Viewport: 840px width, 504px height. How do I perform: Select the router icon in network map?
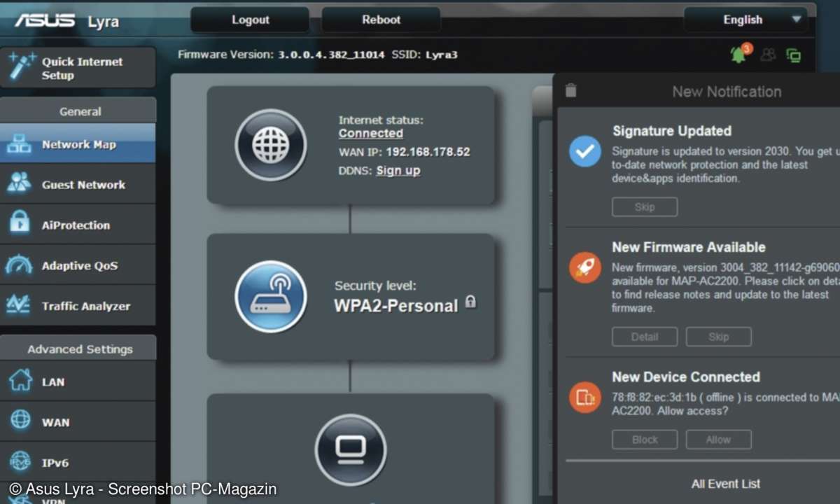pyautogui.click(x=270, y=296)
